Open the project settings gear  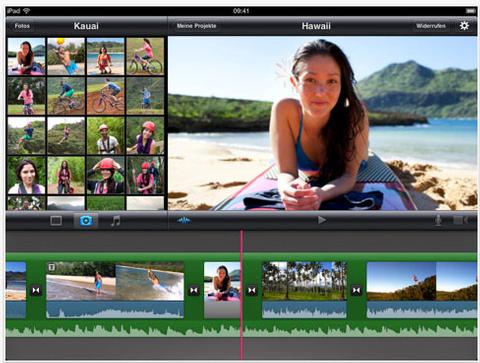464,26
